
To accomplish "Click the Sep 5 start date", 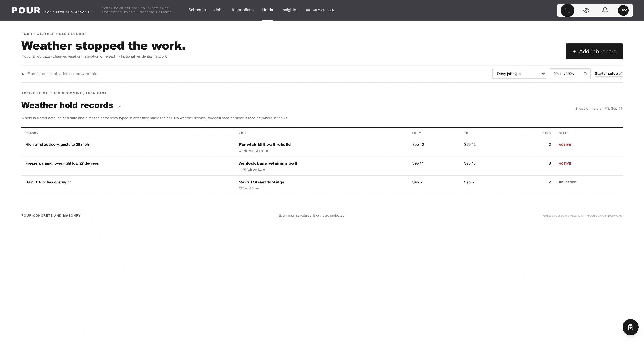I will 417,182.
